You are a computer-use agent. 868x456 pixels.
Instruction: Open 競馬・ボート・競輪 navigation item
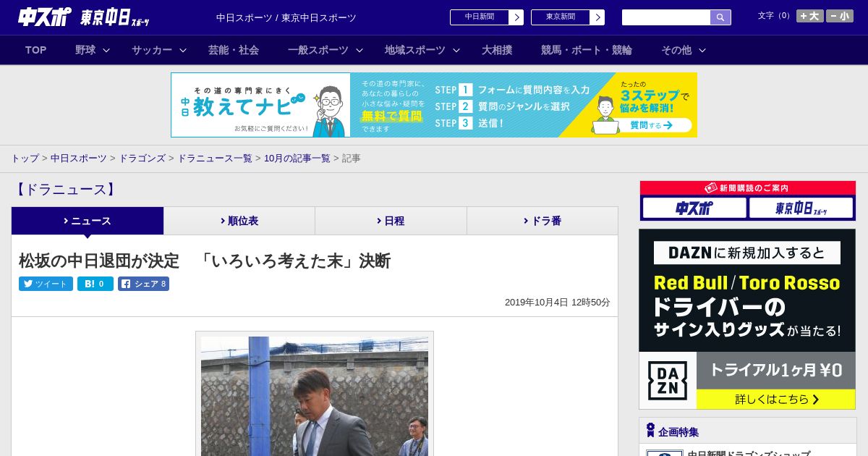tap(587, 50)
